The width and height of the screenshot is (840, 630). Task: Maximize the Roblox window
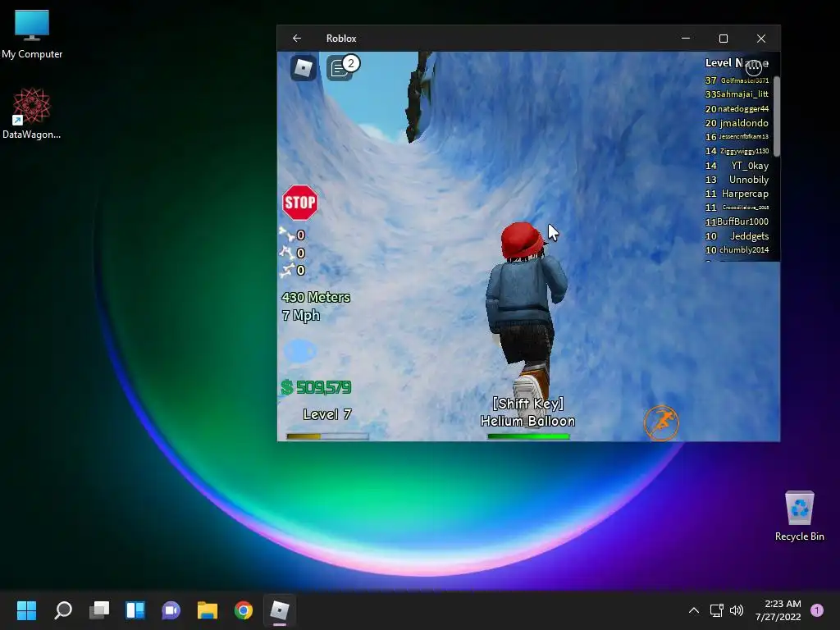[x=724, y=38]
